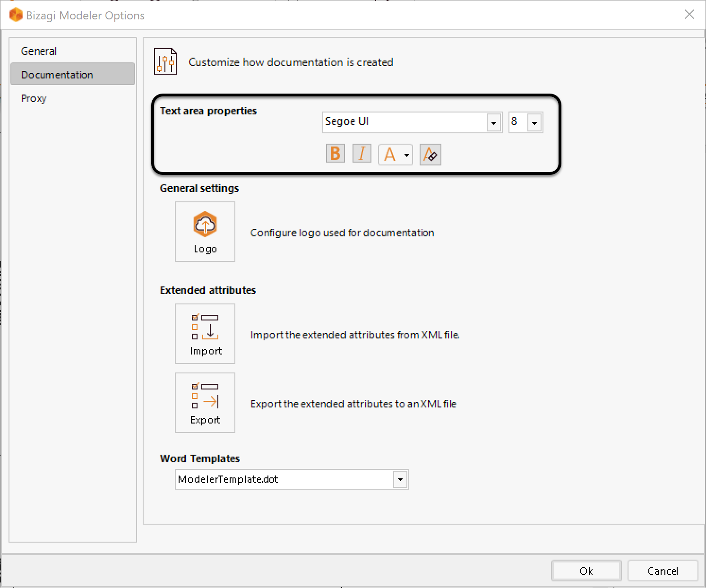Open the Word Templates dropdown arrow
The width and height of the screenshot is (706, 588).
(x=400, y=480)
